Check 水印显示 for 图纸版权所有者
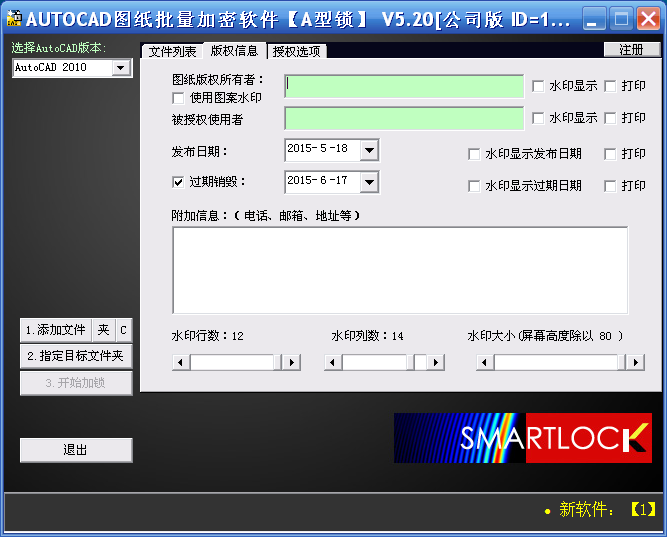 pos(538,86)
